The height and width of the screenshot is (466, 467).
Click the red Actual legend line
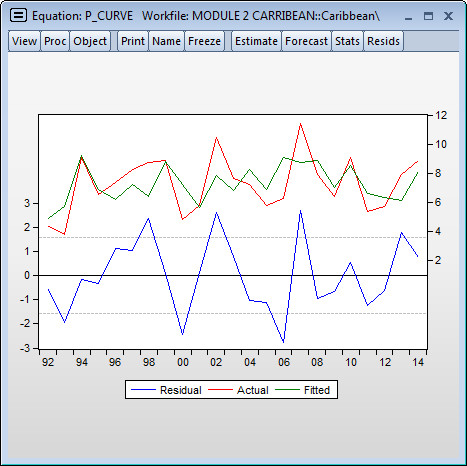click(220, 390)
